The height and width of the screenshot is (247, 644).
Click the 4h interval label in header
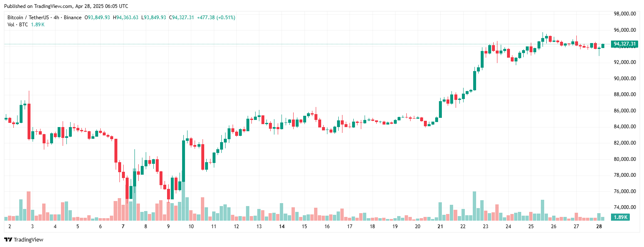[x=55, y=18]
